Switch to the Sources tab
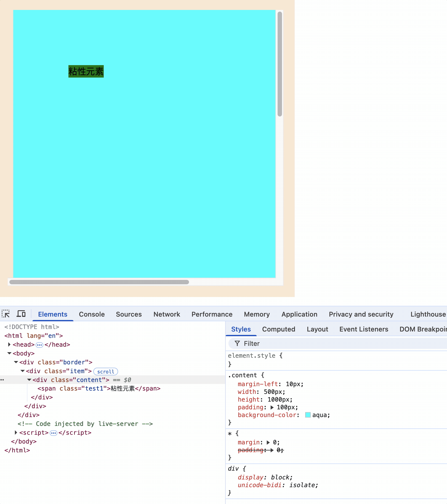Viewport: 447px width, 504px height. (x=129, y=314)
